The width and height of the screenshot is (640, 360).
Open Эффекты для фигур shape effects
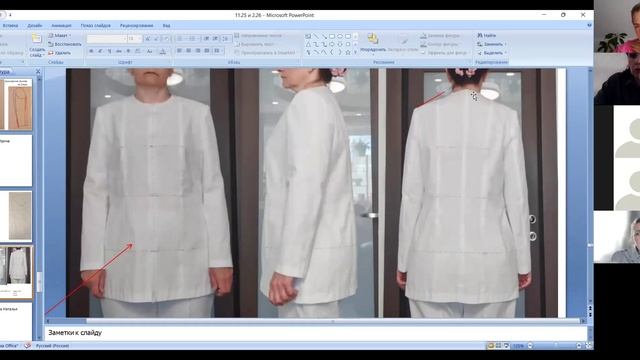click(444, 53)
